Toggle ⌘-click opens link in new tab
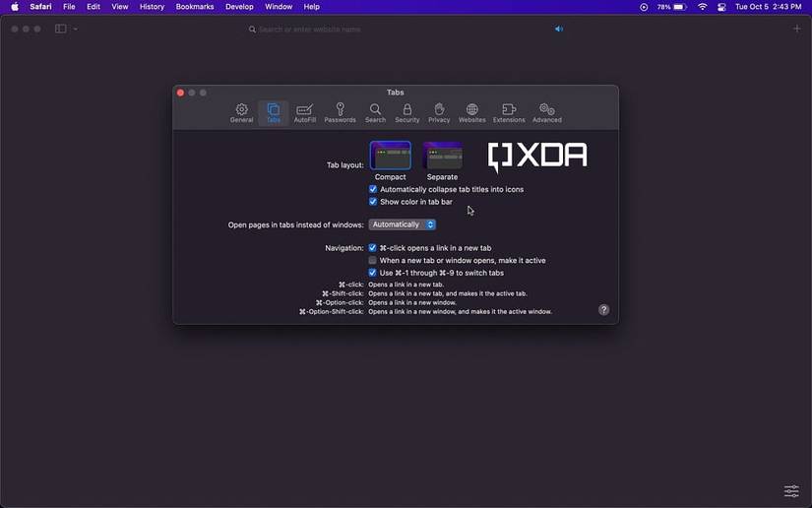 point(372,247)
